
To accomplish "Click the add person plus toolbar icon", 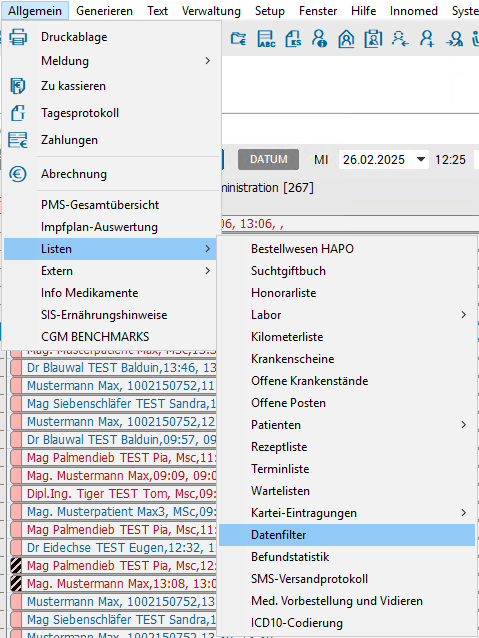I will [427, 39].
